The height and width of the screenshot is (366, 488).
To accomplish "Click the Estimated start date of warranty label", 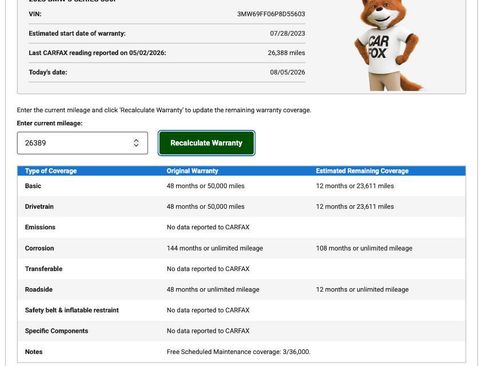I will pyautogui.click(x=77, y=33).
